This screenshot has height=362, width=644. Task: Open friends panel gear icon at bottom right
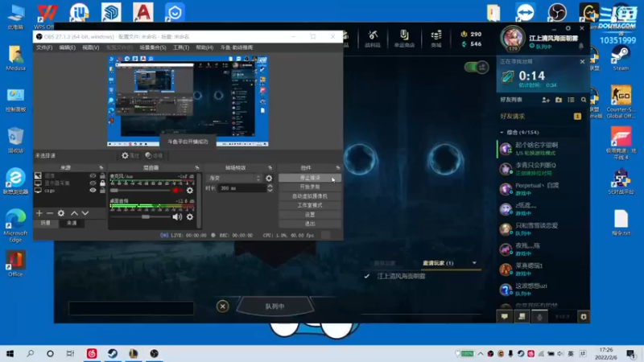[x=583, y=316]
